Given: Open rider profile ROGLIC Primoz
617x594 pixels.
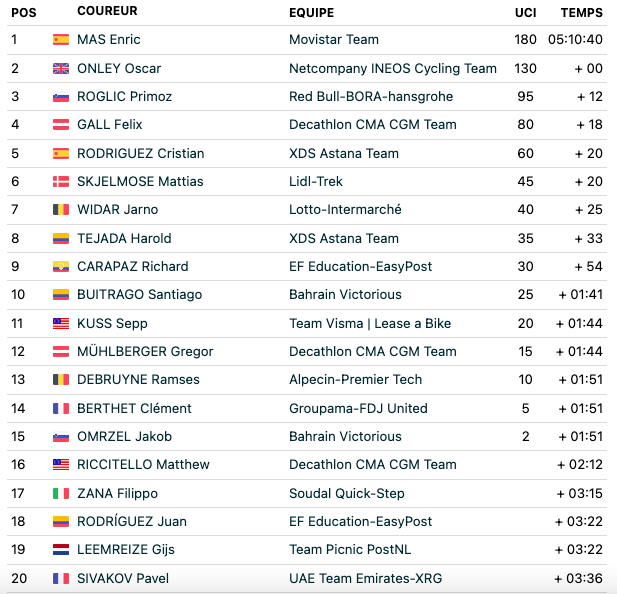Looking at the screenshot, I should (x=124, y=96).
